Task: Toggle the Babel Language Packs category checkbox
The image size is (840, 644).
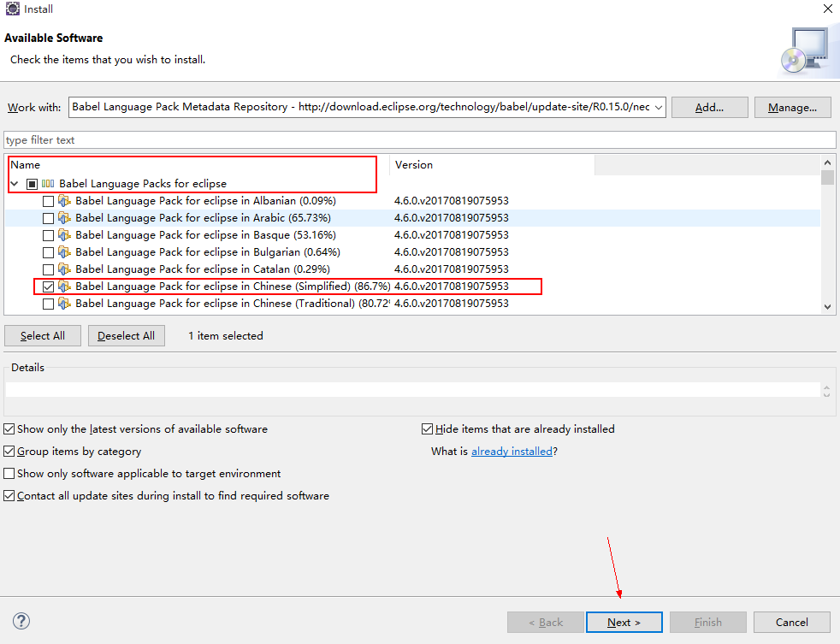Action: coord(33,185)
